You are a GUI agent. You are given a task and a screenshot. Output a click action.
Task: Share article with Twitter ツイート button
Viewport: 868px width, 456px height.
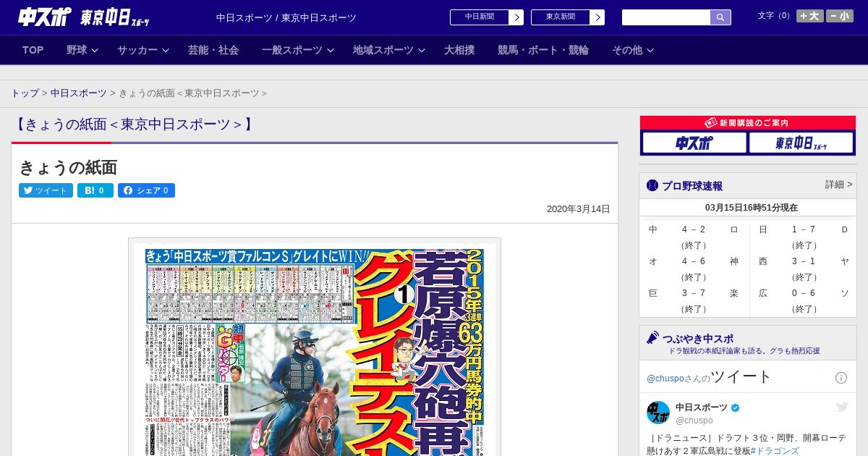coord(46,190)
